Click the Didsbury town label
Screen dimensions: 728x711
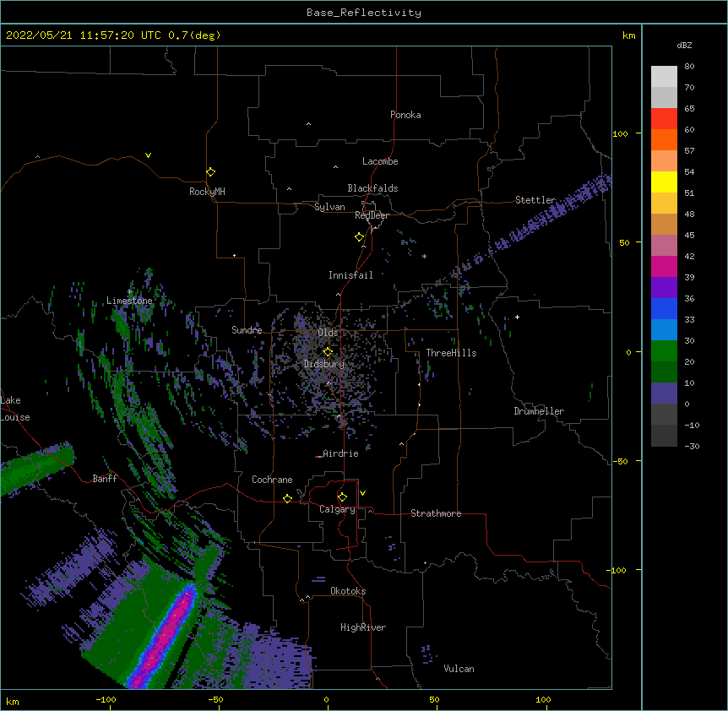coord(324,364)
